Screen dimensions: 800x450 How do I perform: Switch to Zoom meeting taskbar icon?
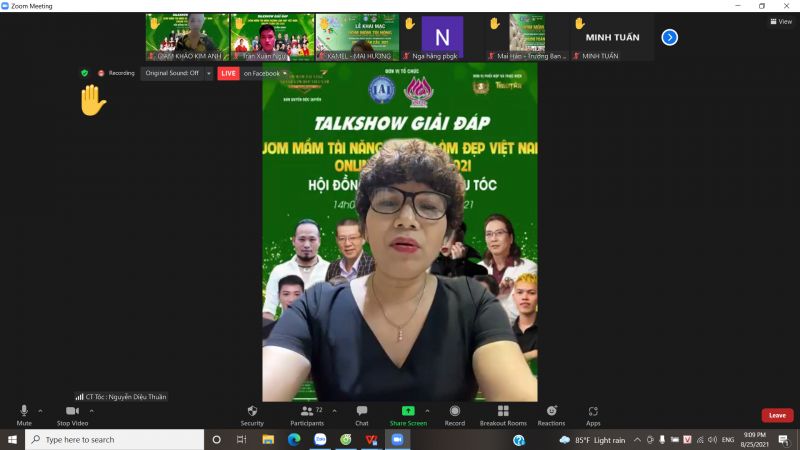click(x=397, y=439)
